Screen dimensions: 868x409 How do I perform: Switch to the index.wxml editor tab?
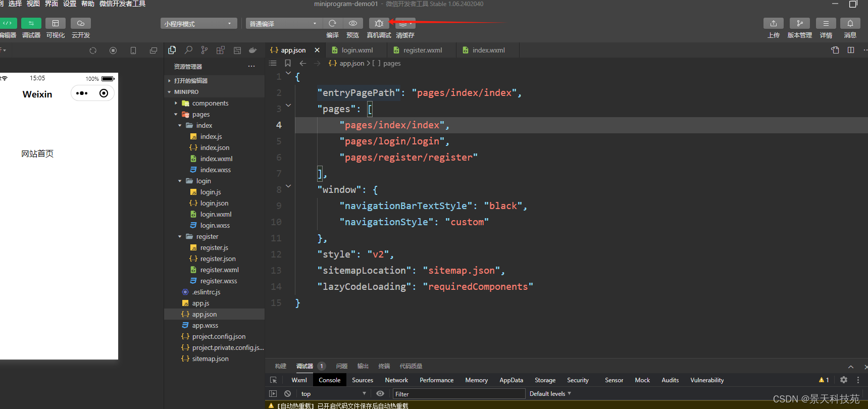click(x=488, y=50)
